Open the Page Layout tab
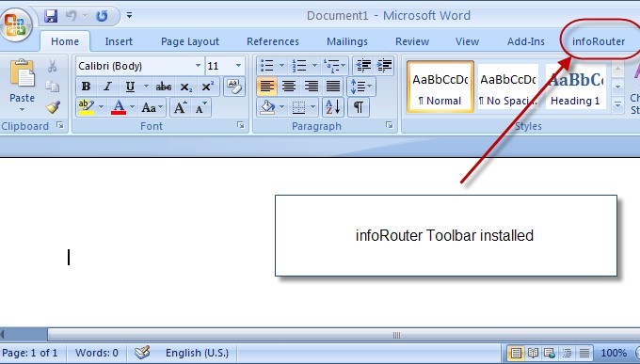This screenshot has width=640, height=364. pyautogui.click(x=190, y=41)
